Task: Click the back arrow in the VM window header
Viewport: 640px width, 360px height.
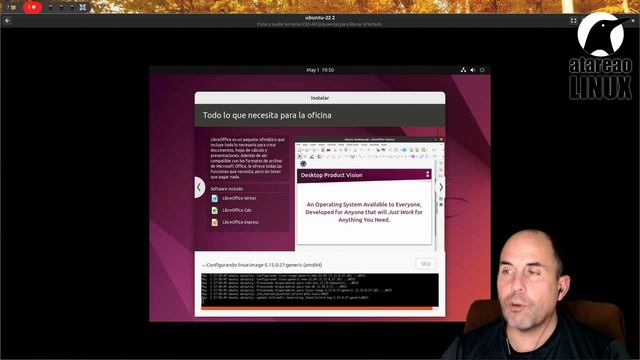Action: [x=8, y=20]
